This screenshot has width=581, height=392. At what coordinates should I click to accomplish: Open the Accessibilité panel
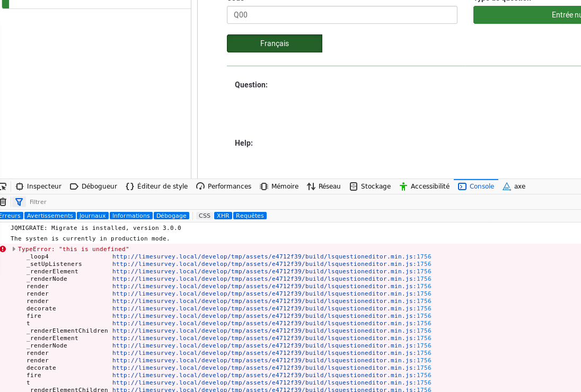pos(424,186)
